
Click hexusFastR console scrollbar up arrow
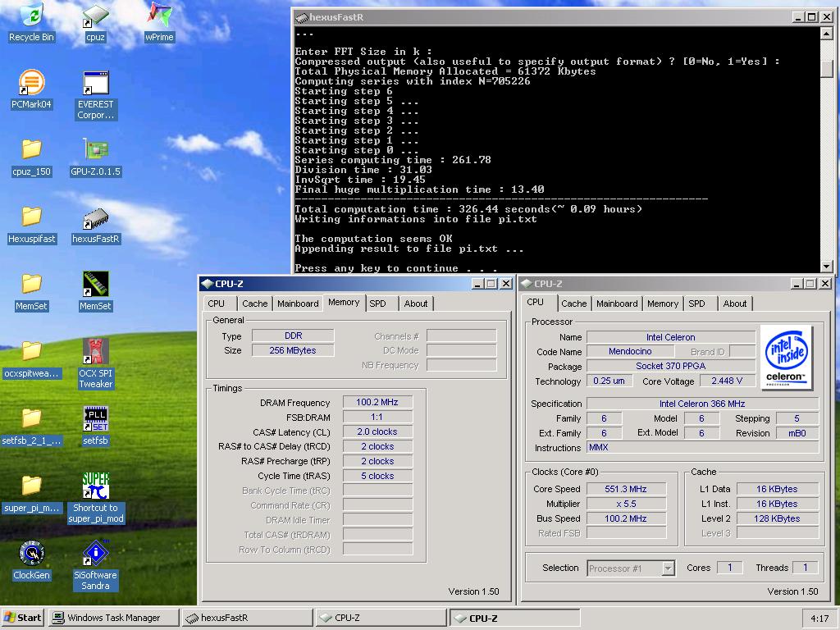point(826,33)
